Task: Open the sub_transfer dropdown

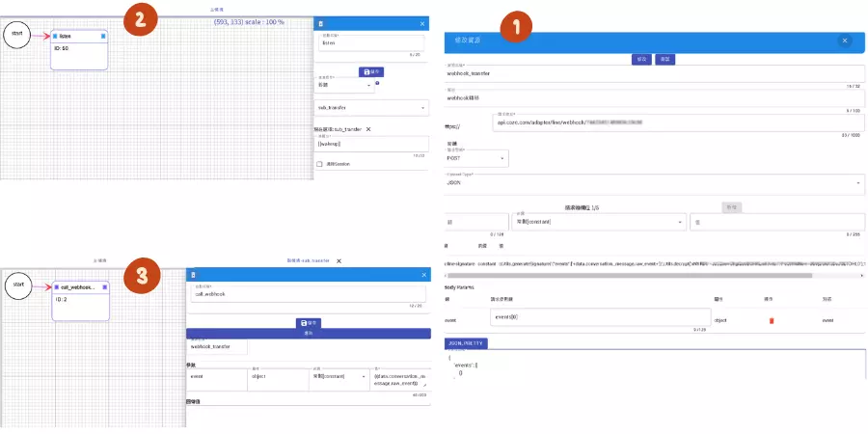Action: coord(371,107)
